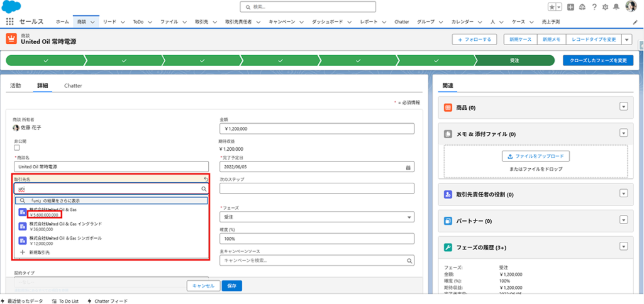The width and height of the screenshot is (644, 304).
Task: Expand the メモ & 添付ファイル menu arrow
Action: [623, 133]
